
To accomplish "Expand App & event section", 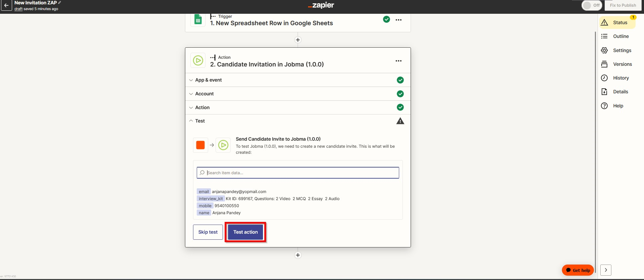I will (x=298, y=80).
